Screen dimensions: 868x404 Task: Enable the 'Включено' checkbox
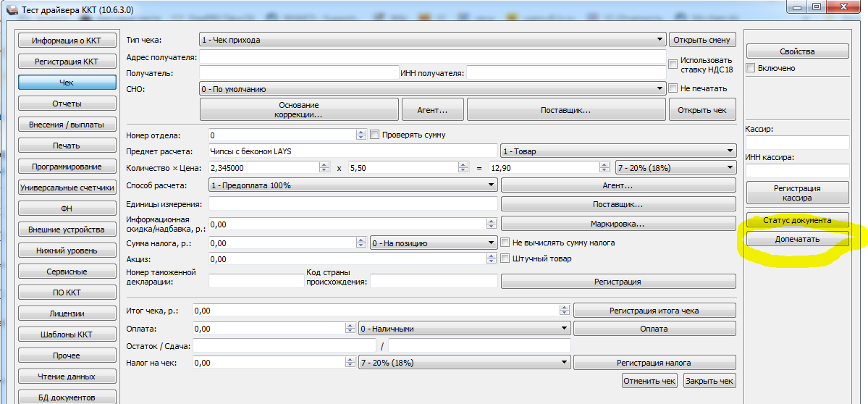click(751, 68)
